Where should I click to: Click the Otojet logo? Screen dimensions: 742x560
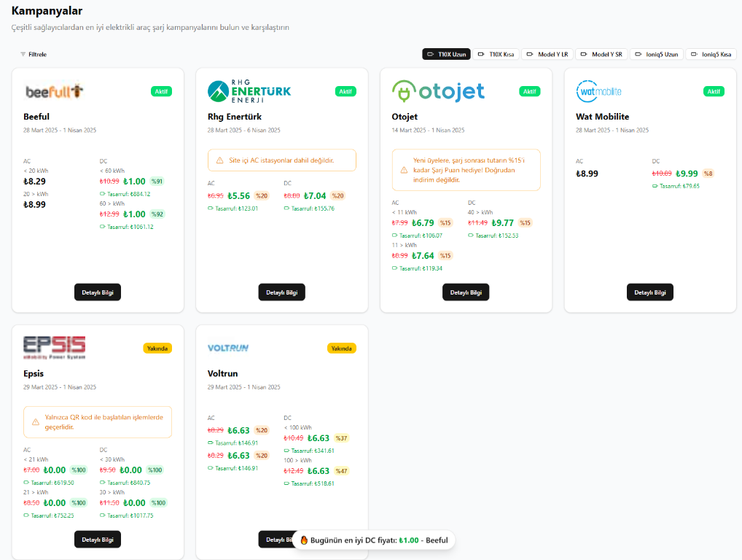(x=438, y=91)
